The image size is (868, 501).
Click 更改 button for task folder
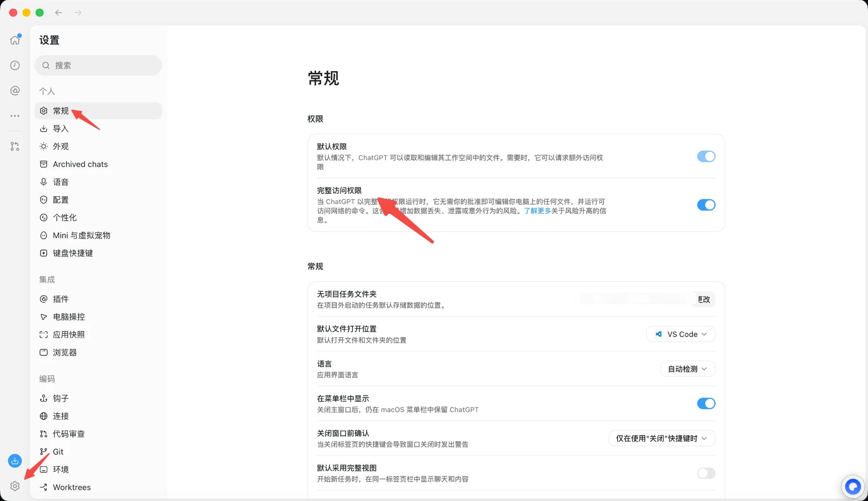704,299
